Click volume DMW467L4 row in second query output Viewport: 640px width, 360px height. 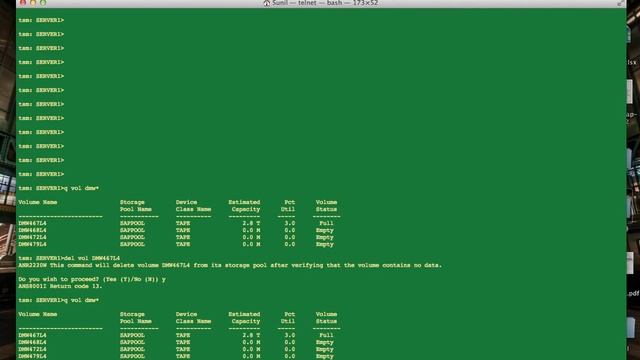click(x=179, y=335)
